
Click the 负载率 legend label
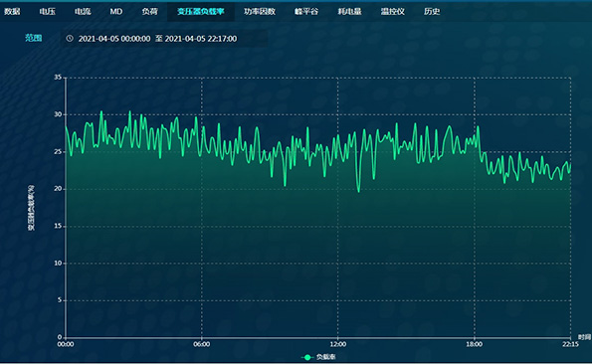coord(325,357)
